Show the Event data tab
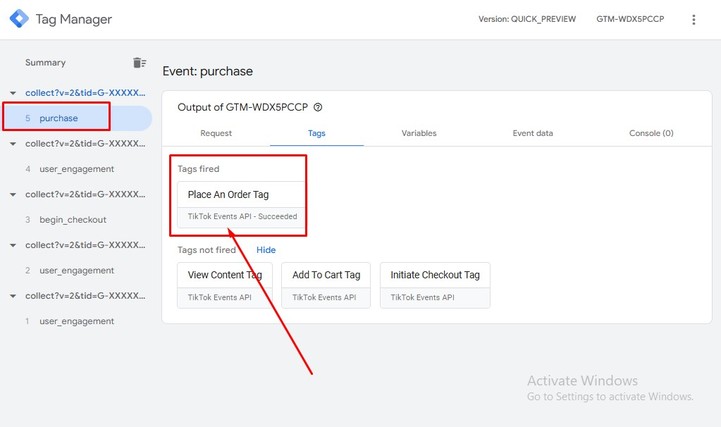721x427 pixels. pos(533,133)
